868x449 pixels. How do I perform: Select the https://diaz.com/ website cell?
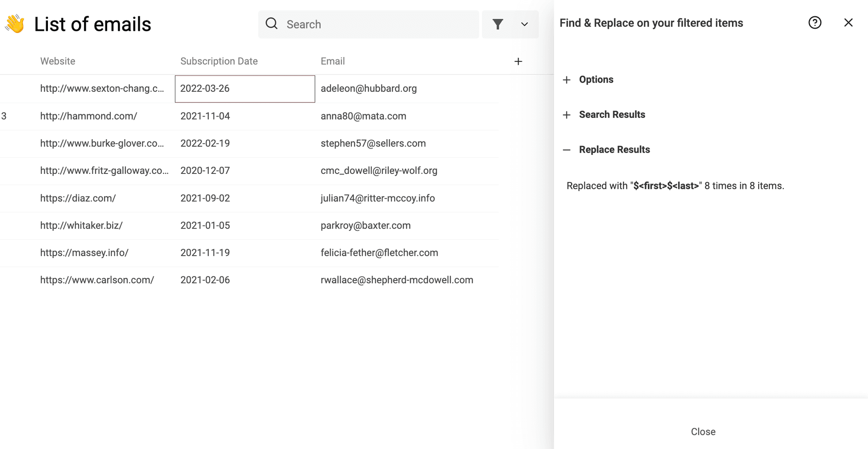[78, 198]
